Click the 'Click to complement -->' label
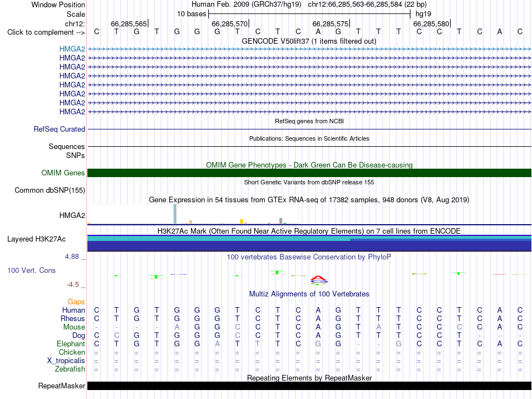The height and width of the screenshot is (399, 532). pos(46,33)
